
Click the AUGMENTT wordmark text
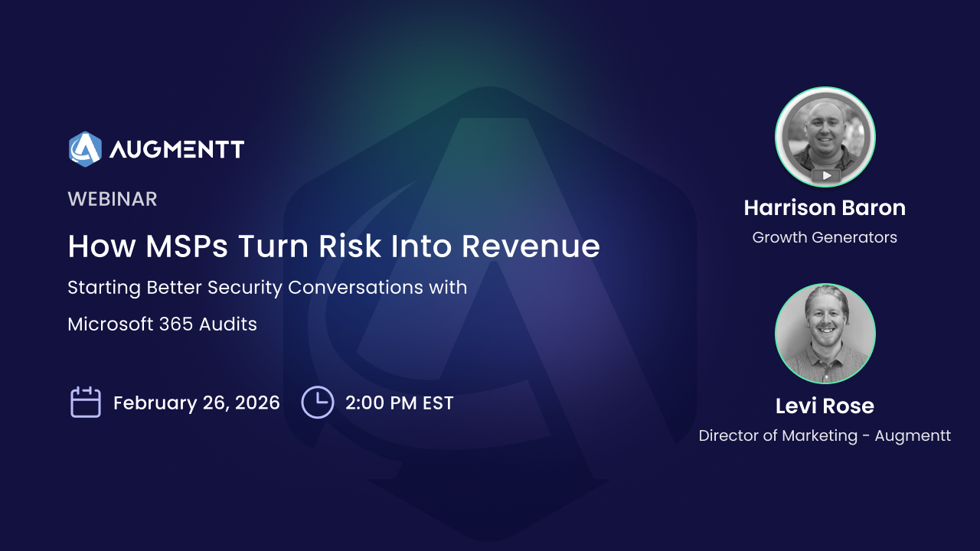coord(176,149)
